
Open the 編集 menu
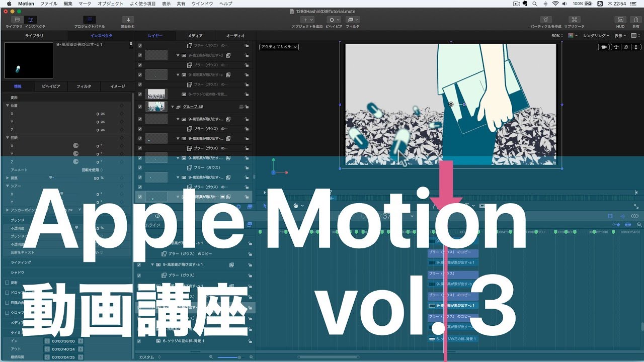(x=68, y=4)
